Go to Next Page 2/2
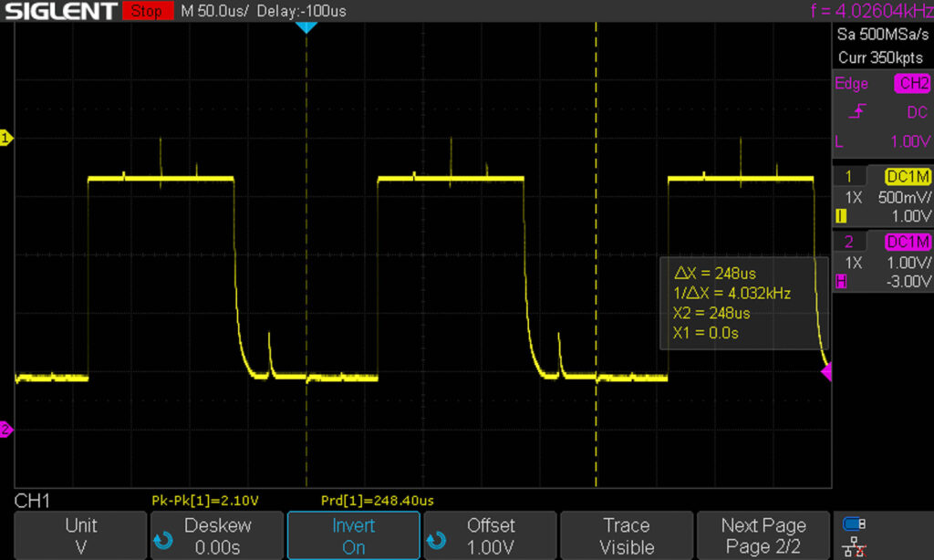 763,535
